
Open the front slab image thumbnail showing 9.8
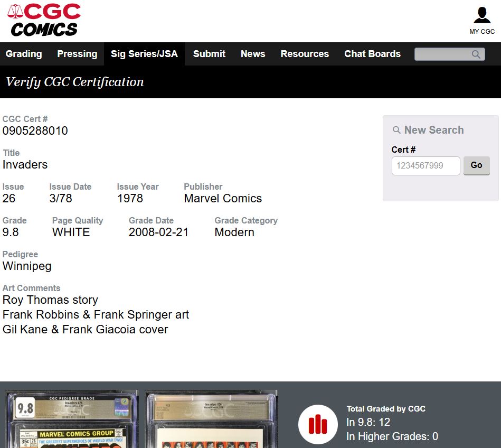click(x=72, y=419)
